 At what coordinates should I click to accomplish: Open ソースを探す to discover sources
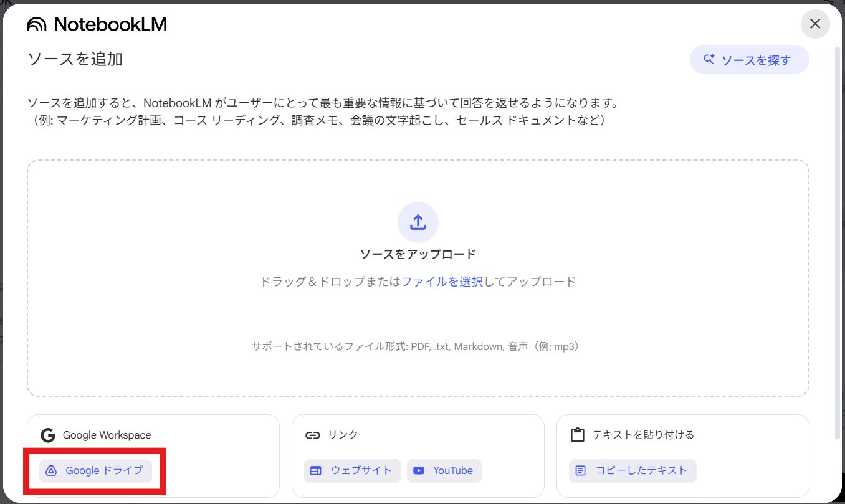coord(749,59)
